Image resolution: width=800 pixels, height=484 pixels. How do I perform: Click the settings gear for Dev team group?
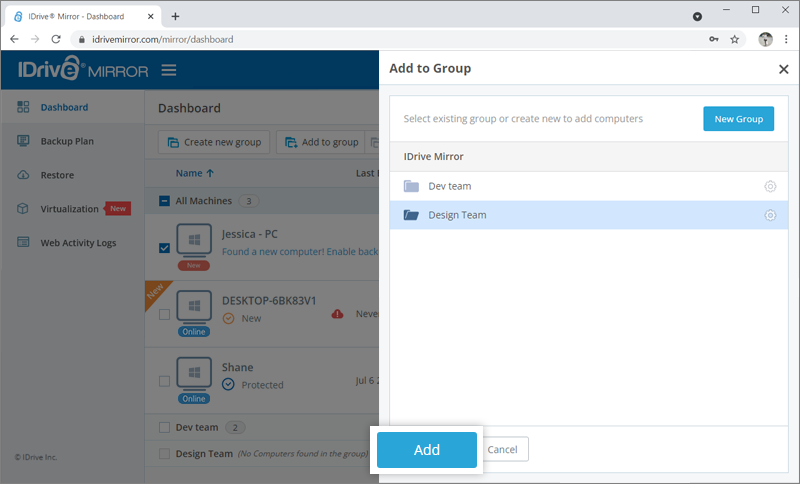770,186
